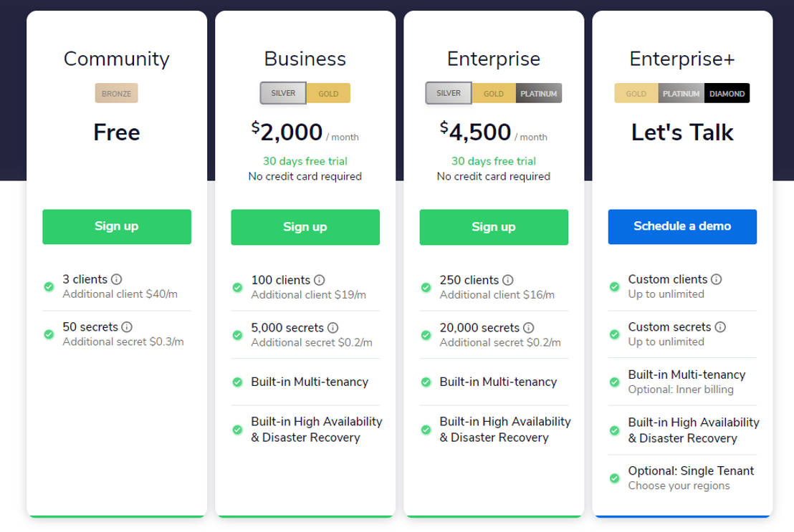Switch Business plan to the GOLD tier
The image size is (794, 532).
328,93
